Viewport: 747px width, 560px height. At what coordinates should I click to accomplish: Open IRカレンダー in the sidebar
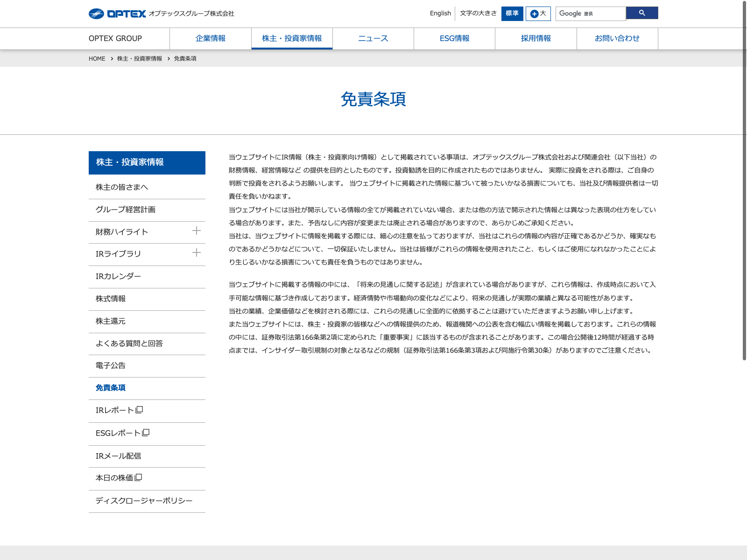pos(118,276)
